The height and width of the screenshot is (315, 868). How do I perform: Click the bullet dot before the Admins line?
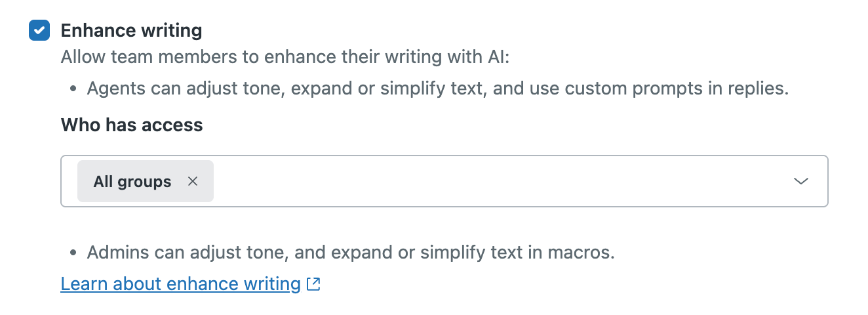coord(73,253)
